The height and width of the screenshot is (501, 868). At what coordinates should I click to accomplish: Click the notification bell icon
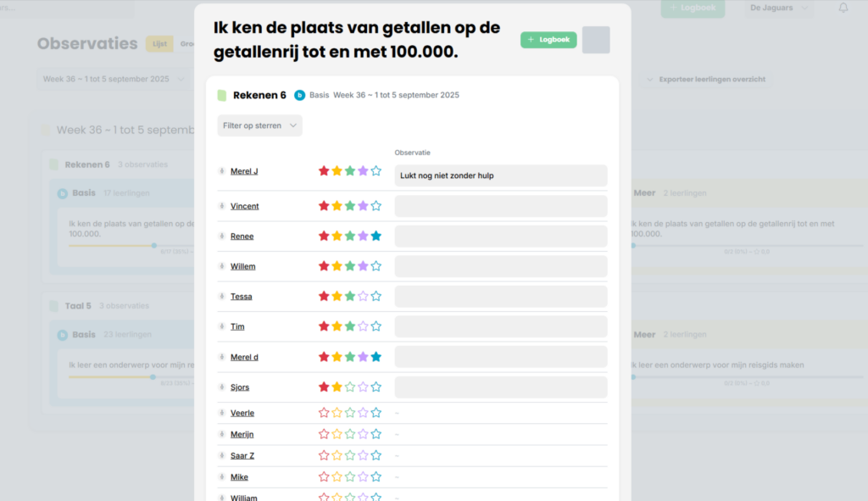pos(843,8)
